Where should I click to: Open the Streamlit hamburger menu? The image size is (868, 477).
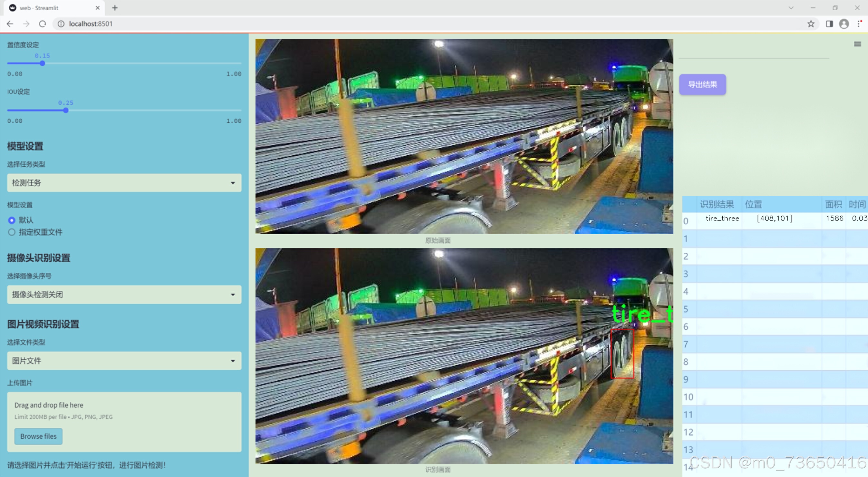coord(857,44)
